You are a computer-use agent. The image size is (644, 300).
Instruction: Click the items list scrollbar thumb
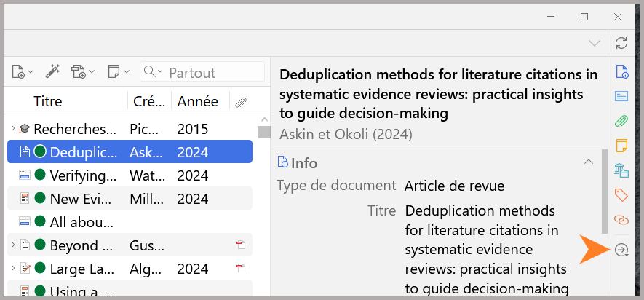[264, 132]
